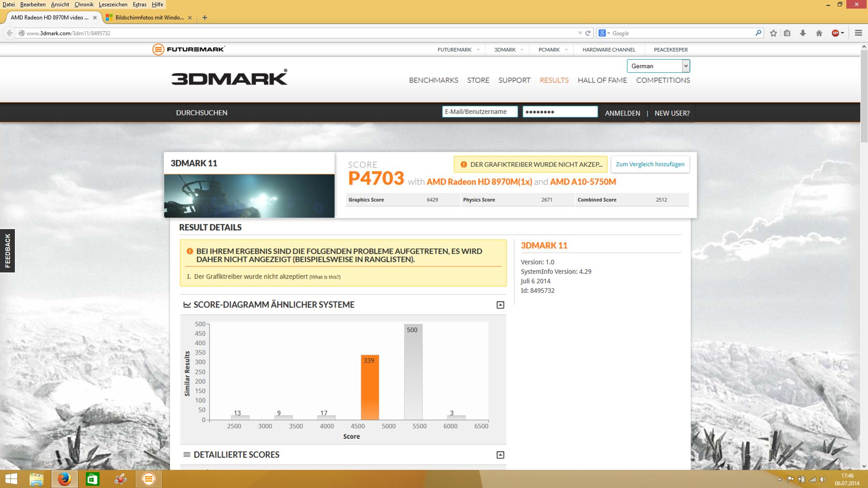
Task: Click the ANMELDEN button
Action: (622, 113)
